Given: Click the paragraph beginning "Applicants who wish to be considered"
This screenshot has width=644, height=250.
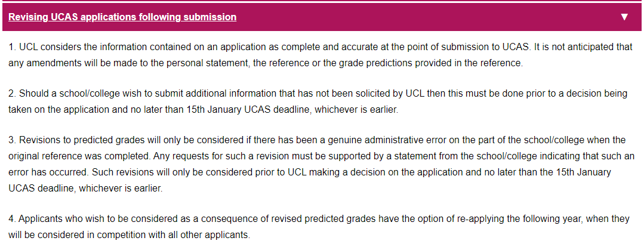Looking at the screenshot, I should click(319, 227).
